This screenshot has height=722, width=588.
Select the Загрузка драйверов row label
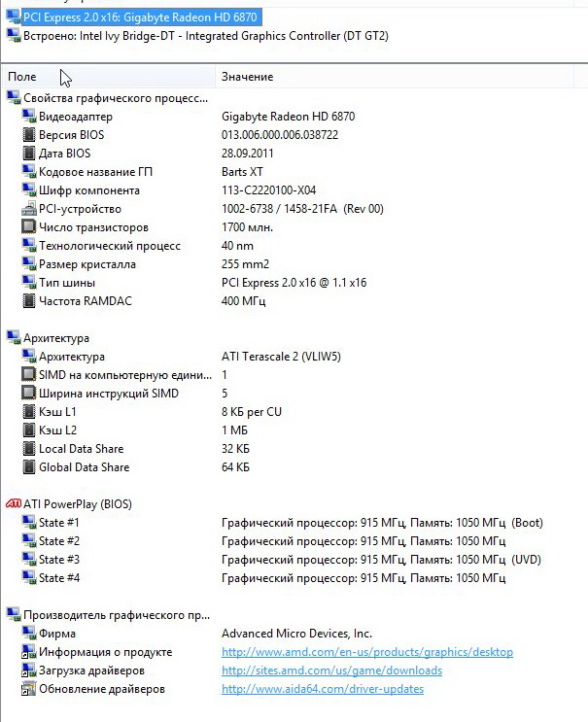91,670
